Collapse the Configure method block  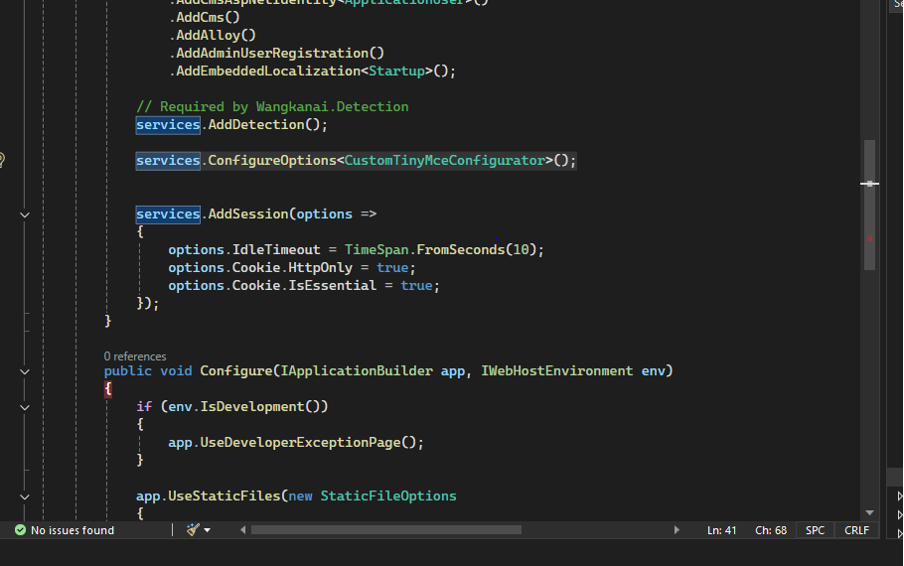coord(25,371)
